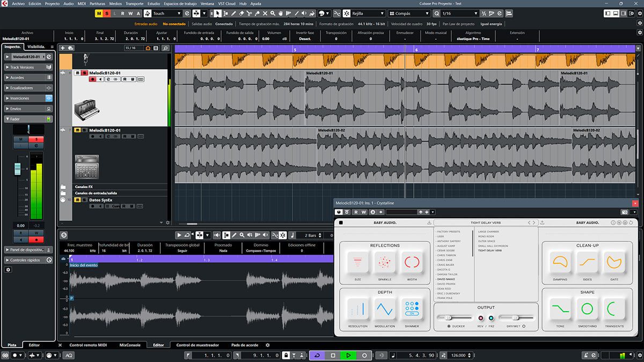Open the setup gear beside Pads de acorde
The width and height of the screenshot is (644, 362).
(268, 345)
